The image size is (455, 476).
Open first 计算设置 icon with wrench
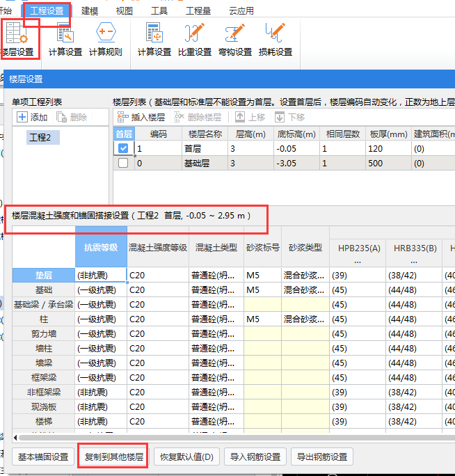65,39
